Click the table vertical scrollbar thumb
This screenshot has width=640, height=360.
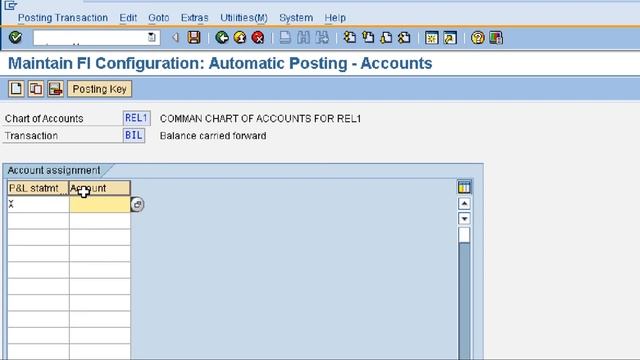coord(464,235)
